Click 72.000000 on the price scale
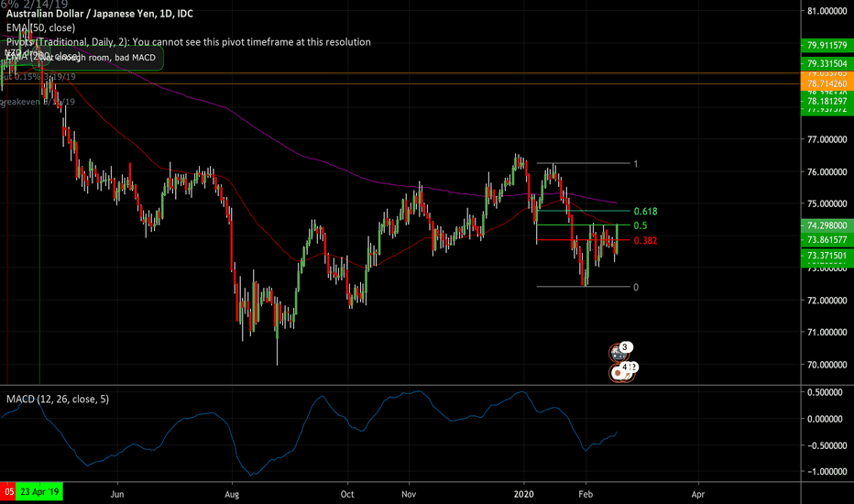The width and height of the screenshot is (854, 504). 827,301
